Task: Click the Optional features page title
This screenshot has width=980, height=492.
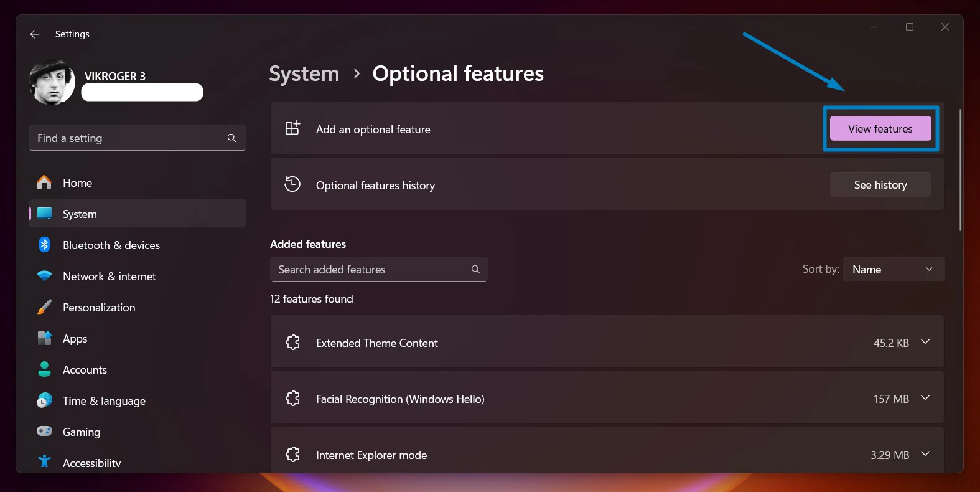Action: click(x=458, y=74)
